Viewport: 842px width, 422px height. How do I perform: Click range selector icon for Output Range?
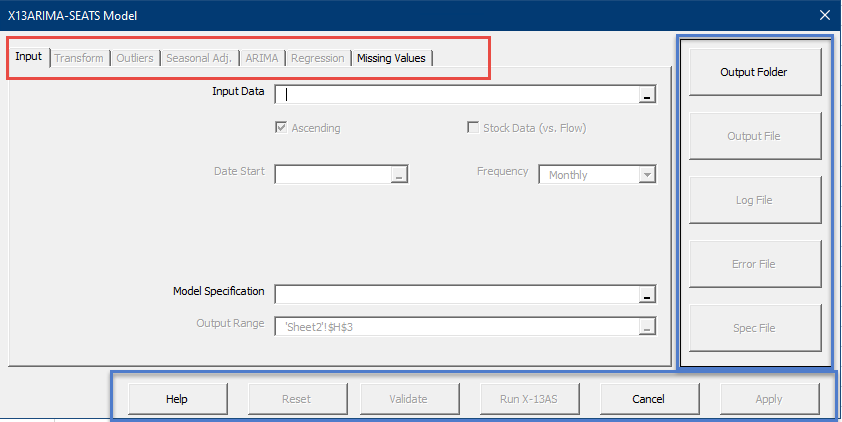tap(647, 326)
